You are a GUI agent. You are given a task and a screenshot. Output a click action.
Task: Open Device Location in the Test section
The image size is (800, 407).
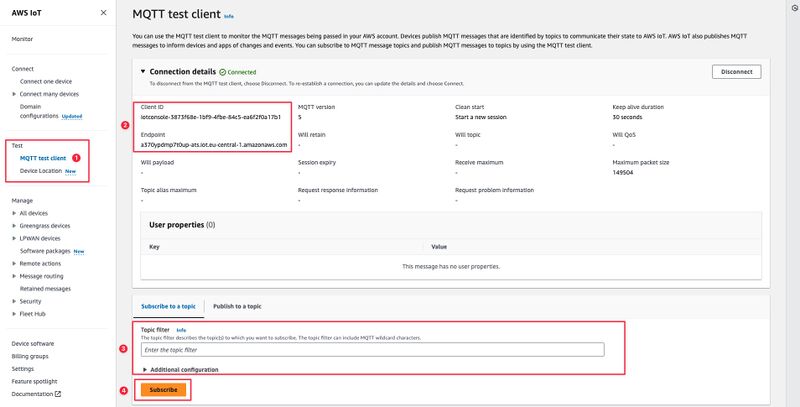(x=41, y=171)
